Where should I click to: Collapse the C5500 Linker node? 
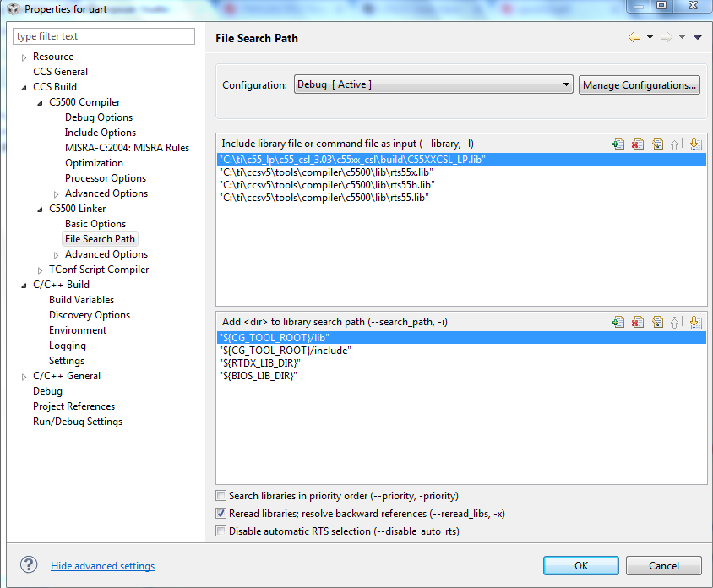[40, 210]
